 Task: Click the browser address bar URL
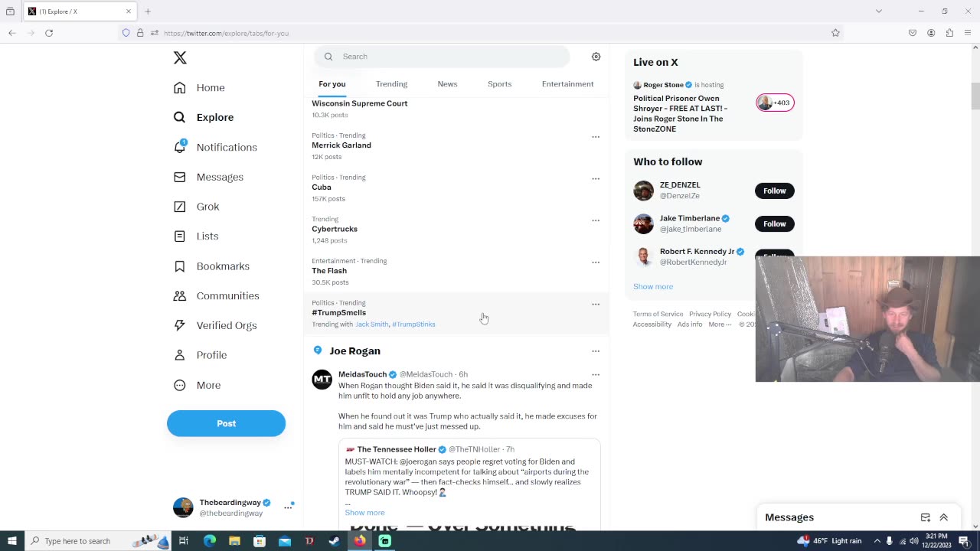(x=226, y=33)
